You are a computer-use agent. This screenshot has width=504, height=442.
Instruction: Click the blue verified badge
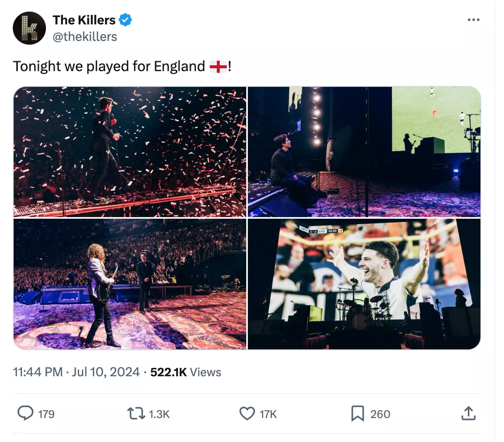[x=125, y=20]
